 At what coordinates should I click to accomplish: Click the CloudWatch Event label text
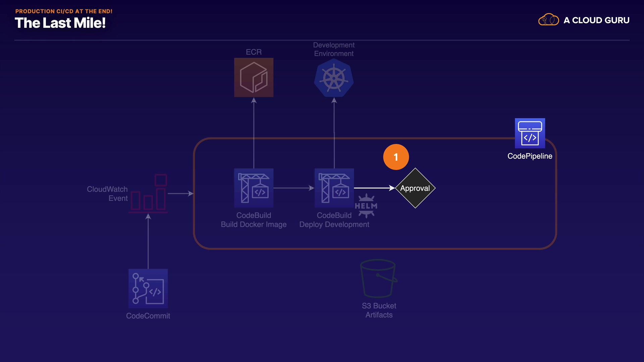point(107,194)
